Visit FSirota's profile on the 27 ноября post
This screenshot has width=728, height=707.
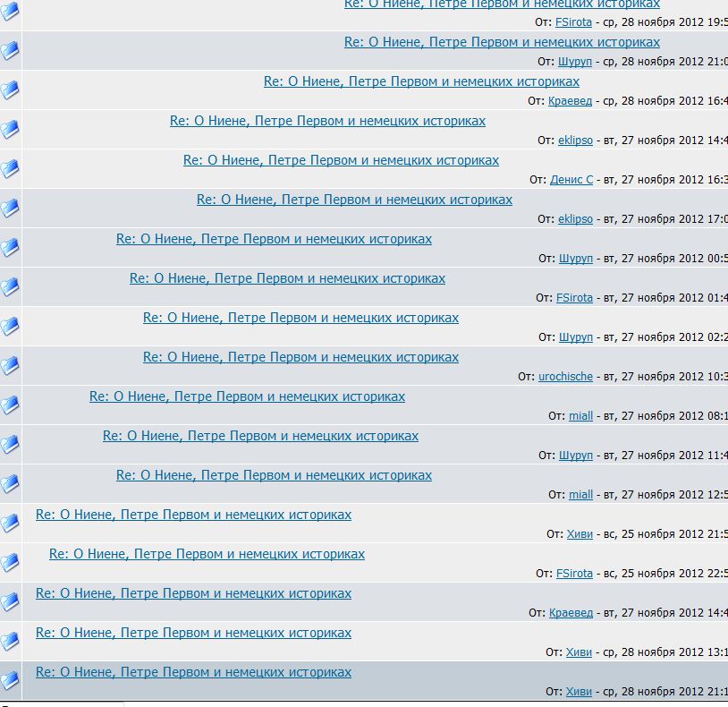click(574, 298)
